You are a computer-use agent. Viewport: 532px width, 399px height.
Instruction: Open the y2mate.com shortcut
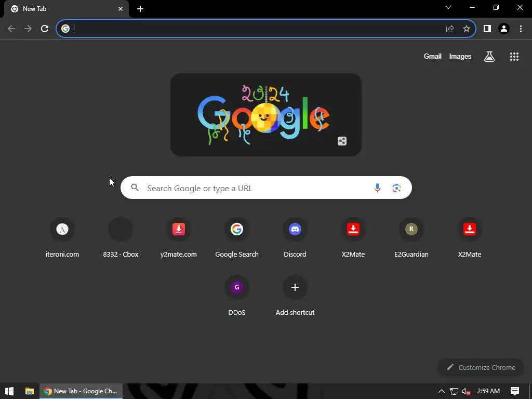pos(179,237)
